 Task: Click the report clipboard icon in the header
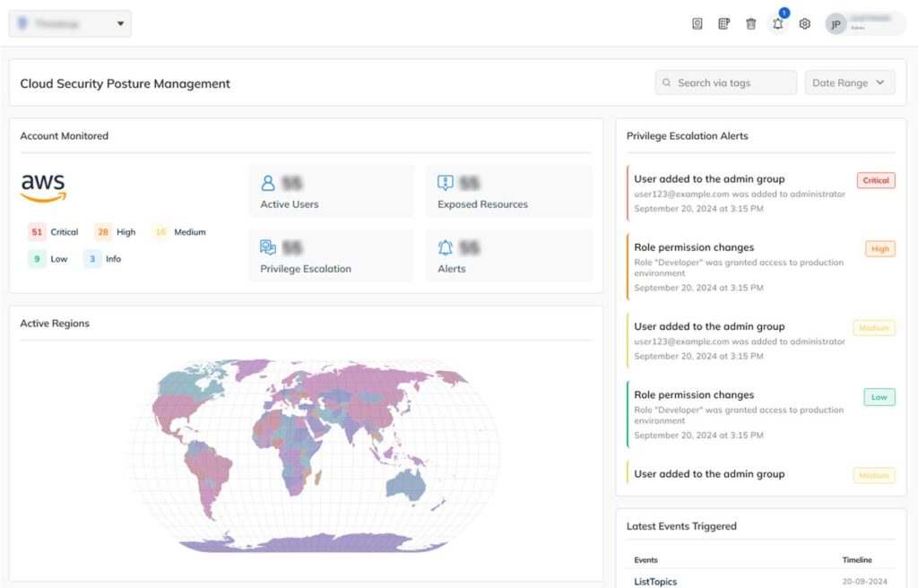tap(723, 22)
